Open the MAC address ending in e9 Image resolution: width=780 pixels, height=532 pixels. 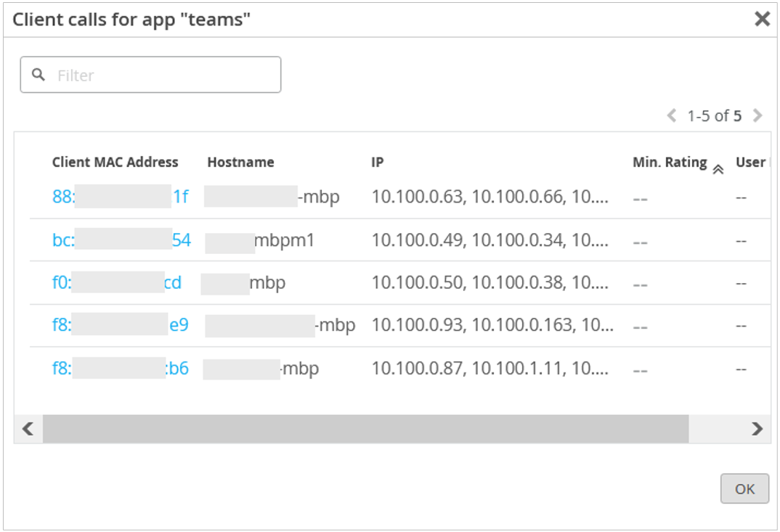pos(120,326)
